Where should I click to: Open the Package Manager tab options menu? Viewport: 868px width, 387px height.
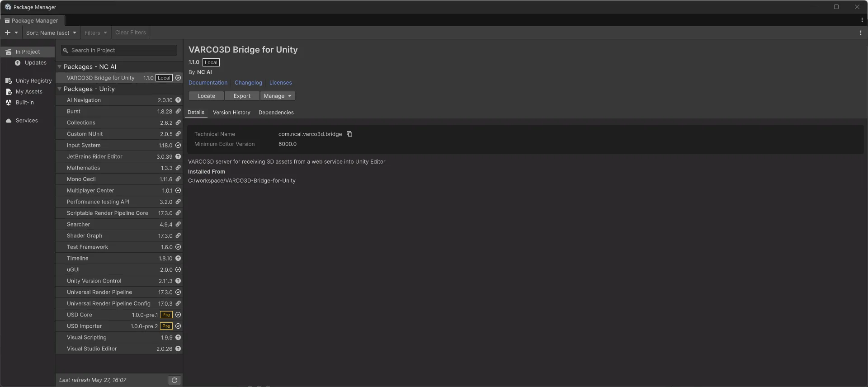(862, 20)
